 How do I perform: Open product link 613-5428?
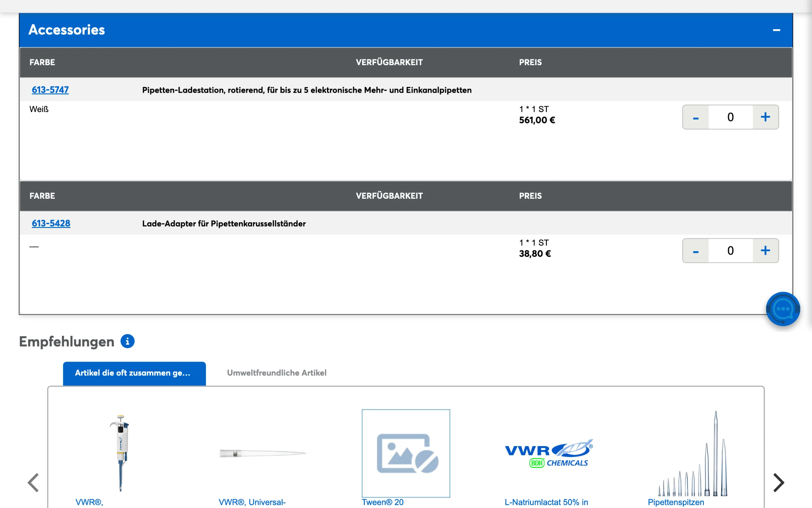point(51,223)
